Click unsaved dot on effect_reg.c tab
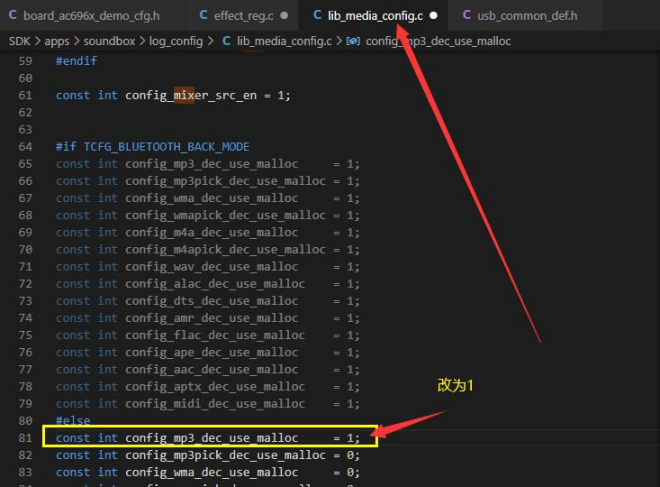 [x=284, y=16]
